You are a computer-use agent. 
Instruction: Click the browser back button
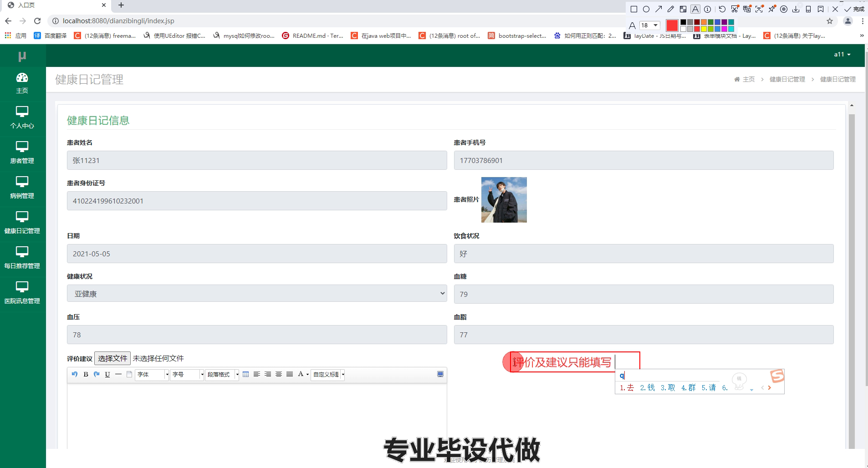pos(8,21)
